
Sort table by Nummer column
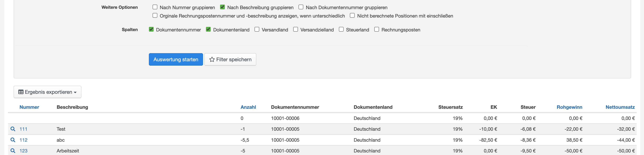29,107
